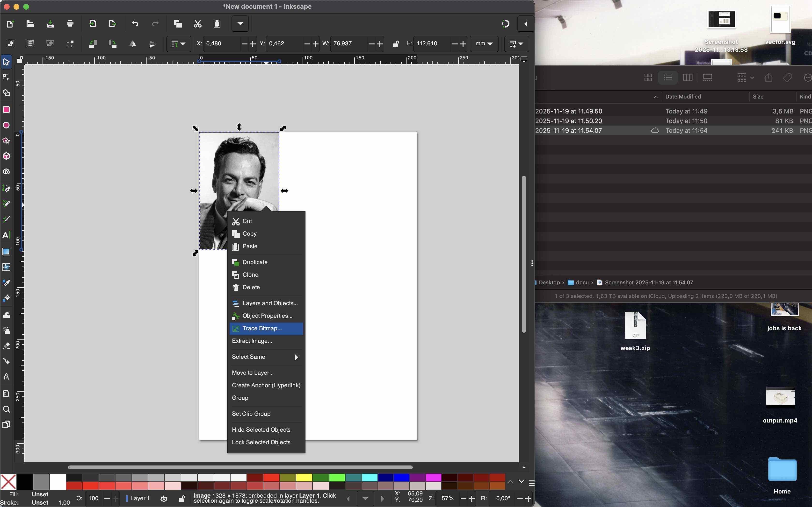The image size is (812, 507).
Task: Select the Node edit tool
Action: point(6,77)
